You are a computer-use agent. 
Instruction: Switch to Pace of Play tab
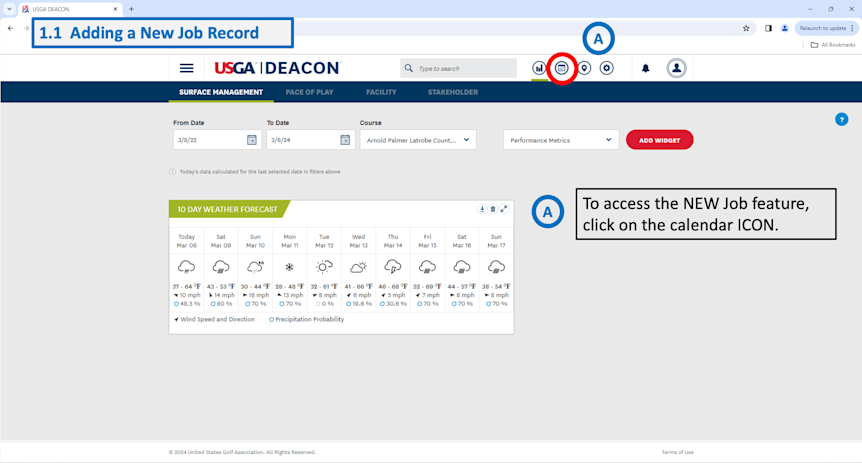tap(310, 92)
